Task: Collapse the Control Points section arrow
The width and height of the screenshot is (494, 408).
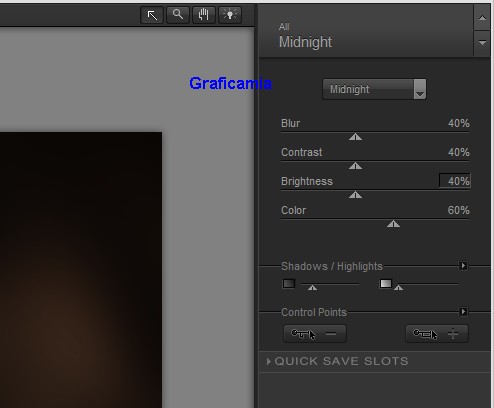Action: (463, 312)
